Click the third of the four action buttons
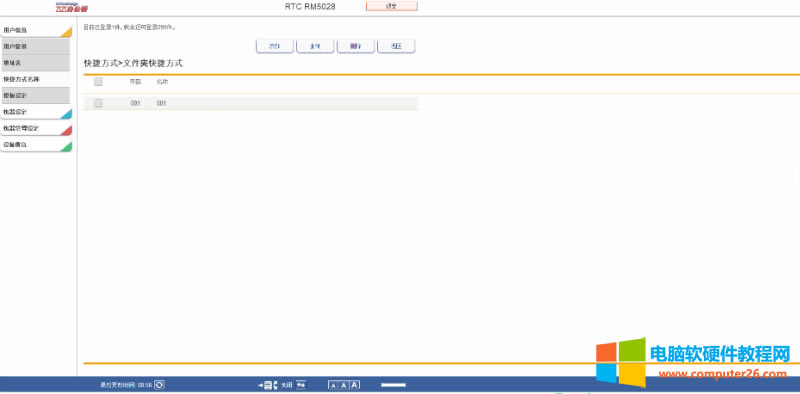 (356, 46)
